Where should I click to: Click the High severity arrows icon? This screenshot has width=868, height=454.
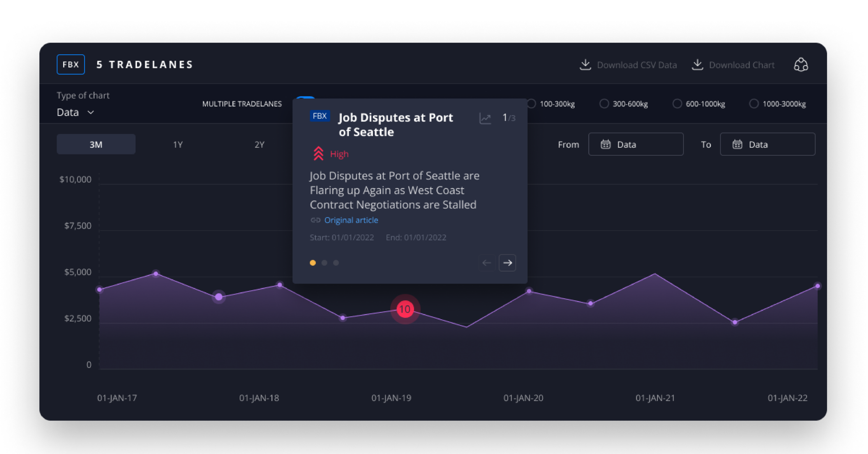(x=318, y=154)
